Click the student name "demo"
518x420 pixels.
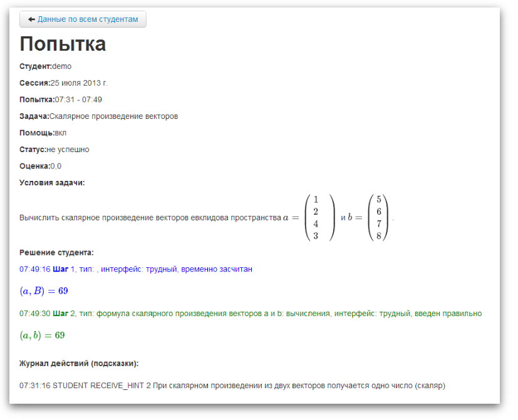(x=63, y=66)
